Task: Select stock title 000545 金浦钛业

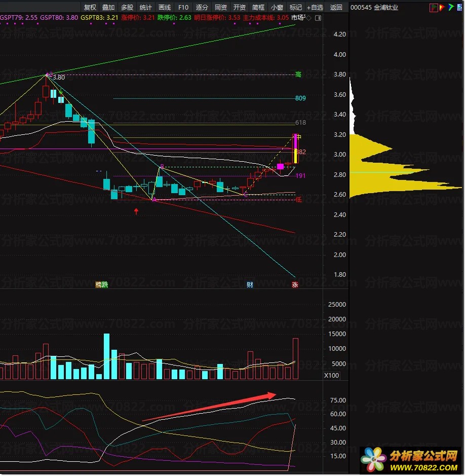Action: [374, 8]
